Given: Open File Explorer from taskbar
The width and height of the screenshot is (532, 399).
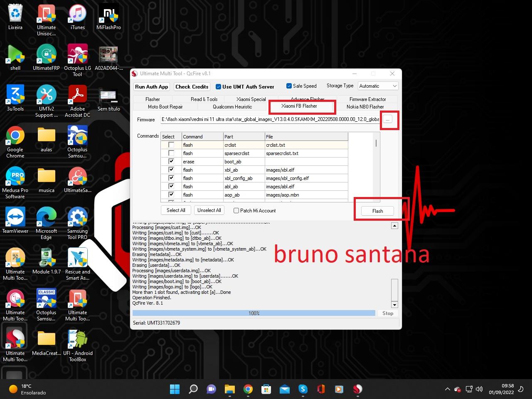Looking at the screenshot, I should [230, 389].
